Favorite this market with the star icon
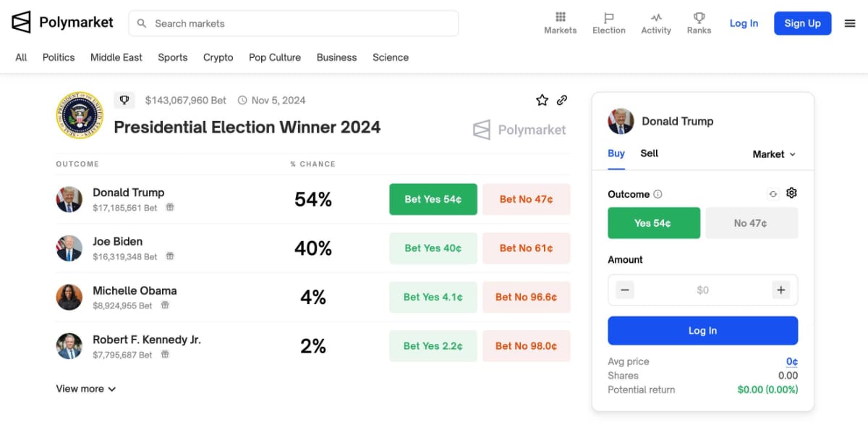The width and height of the screenshot is (868, 425). [x=542, y=101]
